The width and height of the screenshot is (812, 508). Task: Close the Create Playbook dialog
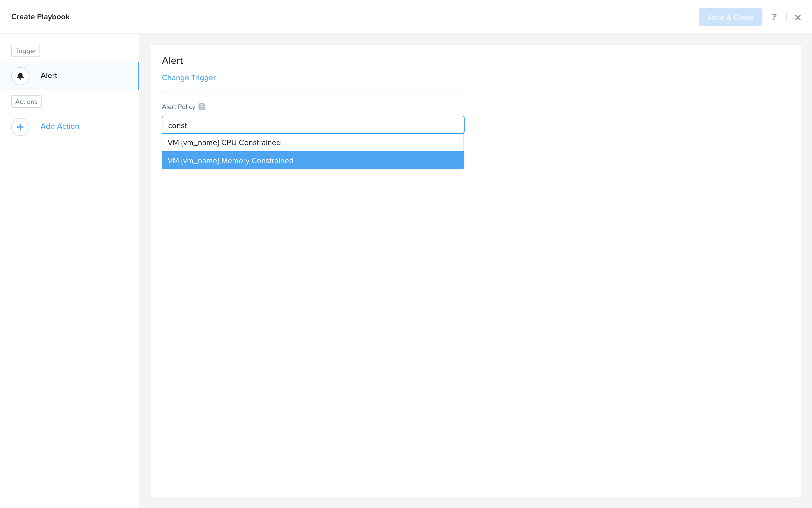point(798,17)
